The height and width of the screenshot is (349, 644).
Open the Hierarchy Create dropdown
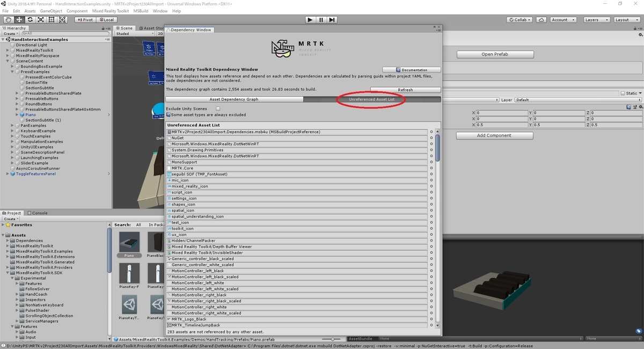point(11,33)
